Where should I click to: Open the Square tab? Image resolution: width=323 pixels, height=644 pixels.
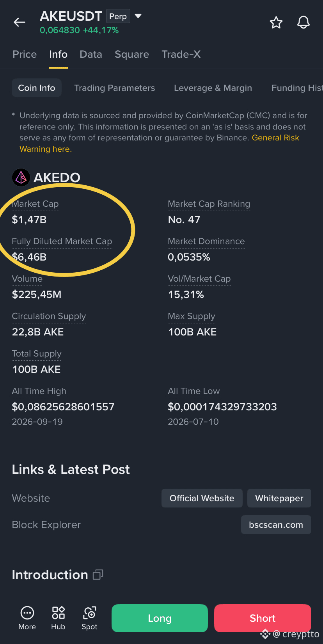tap(132, 54)
